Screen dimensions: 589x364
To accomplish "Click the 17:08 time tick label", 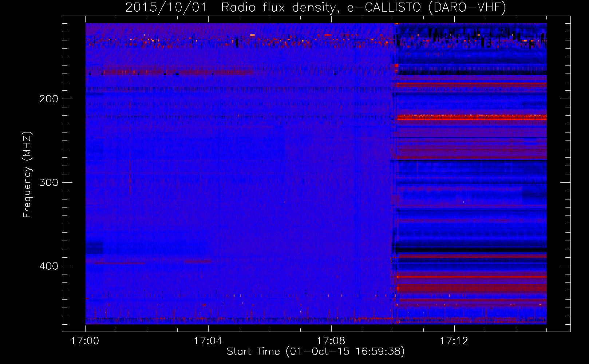I will tap(331, 341).
